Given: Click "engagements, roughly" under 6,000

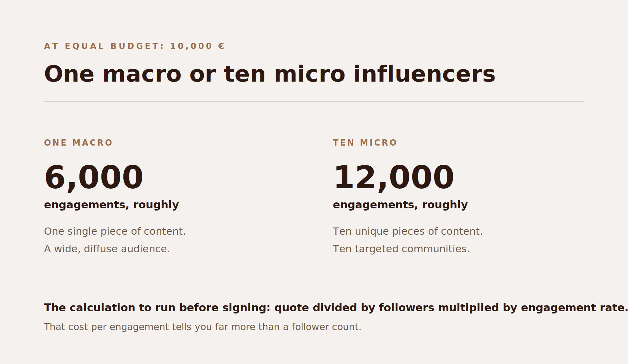Looking at the screenshot, I should point(111,205).
